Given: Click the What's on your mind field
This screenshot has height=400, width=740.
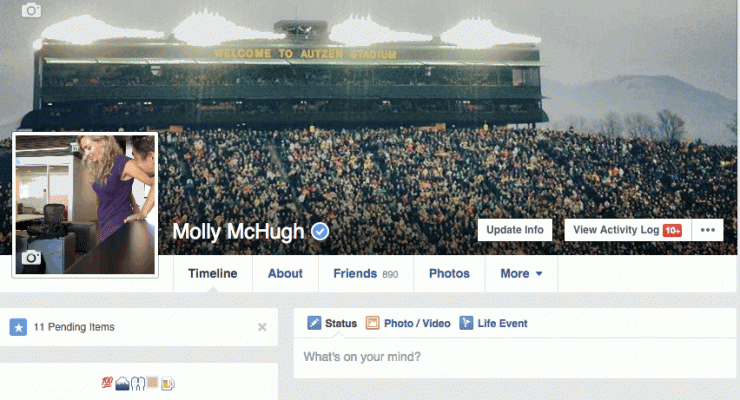Looking at the screenshot, I should click(514, 357).
